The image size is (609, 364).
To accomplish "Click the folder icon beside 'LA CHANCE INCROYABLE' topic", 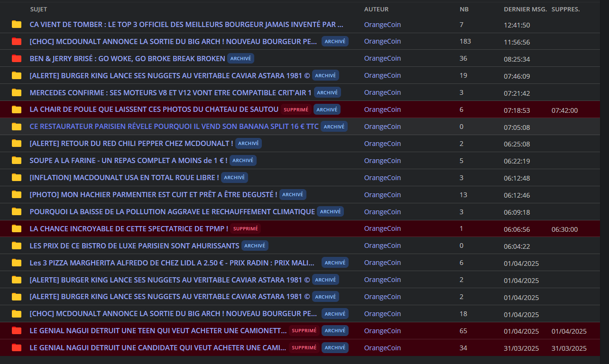I will click(17, 228).
